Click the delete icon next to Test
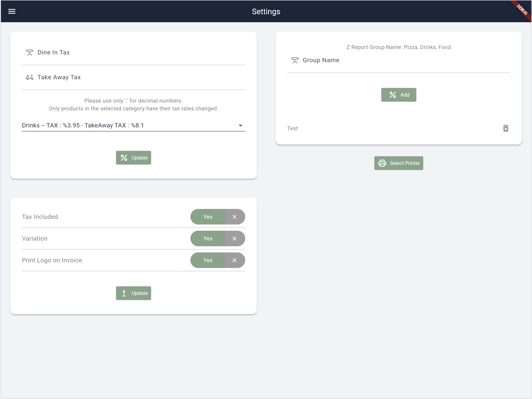The image size is (532, 399). 506,128
